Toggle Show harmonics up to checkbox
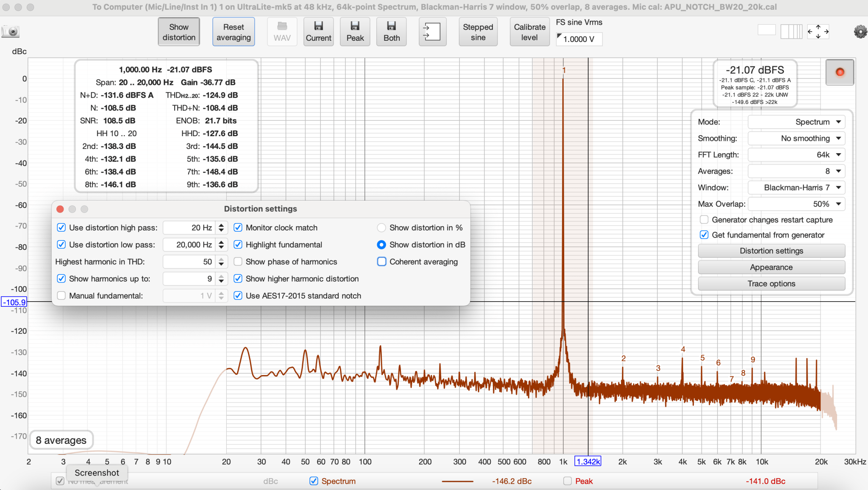This screenshot has width=868, height=490. coord(61,279)
